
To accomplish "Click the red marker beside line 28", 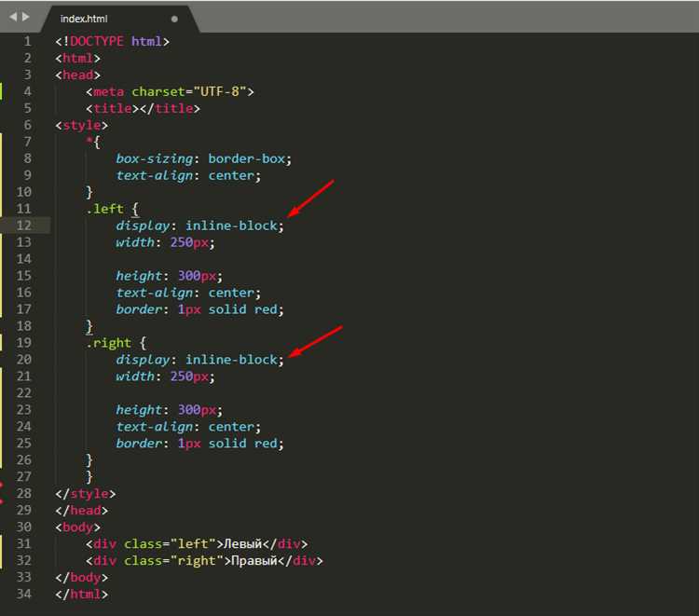I will [x=2, y=486].
